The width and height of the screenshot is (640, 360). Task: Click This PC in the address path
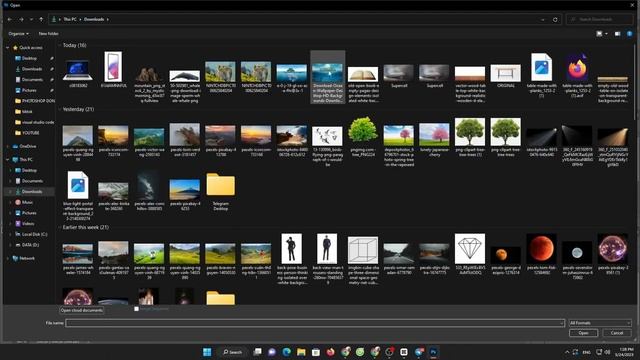[70, 19]
